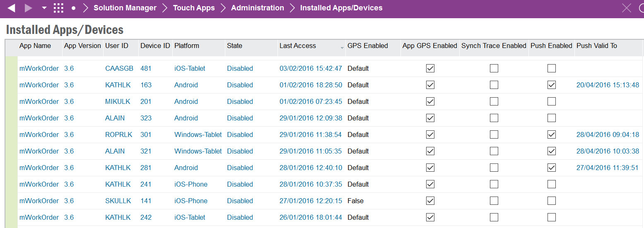
Task: Click the forward navigation arrow
Action: click(28, 8)
